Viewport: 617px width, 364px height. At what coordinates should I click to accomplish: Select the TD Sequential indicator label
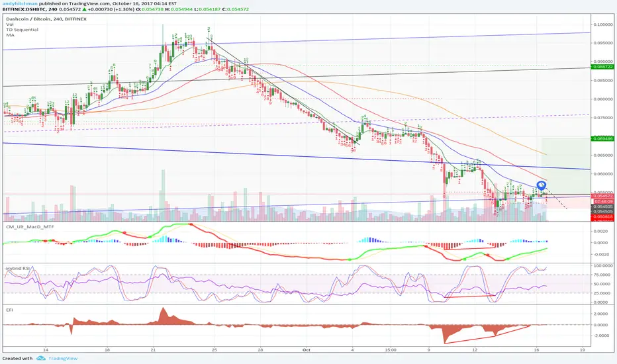pyautogui.click(x=22, y=30)
